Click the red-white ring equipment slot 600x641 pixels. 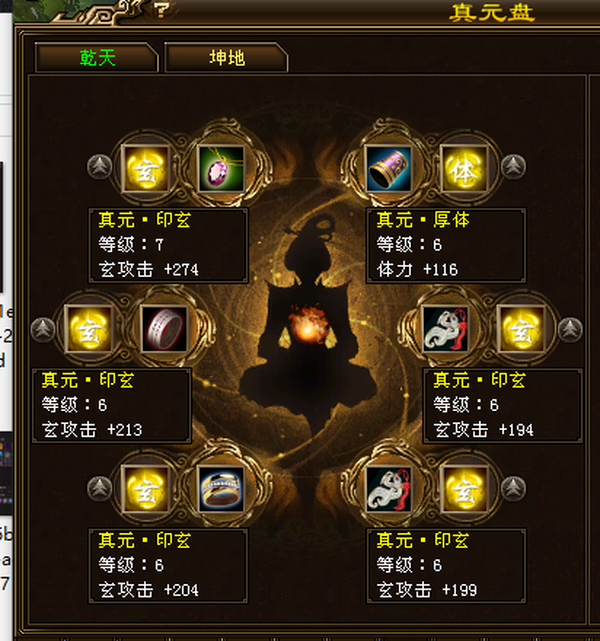pyautogui.click(x=164, y=329)
